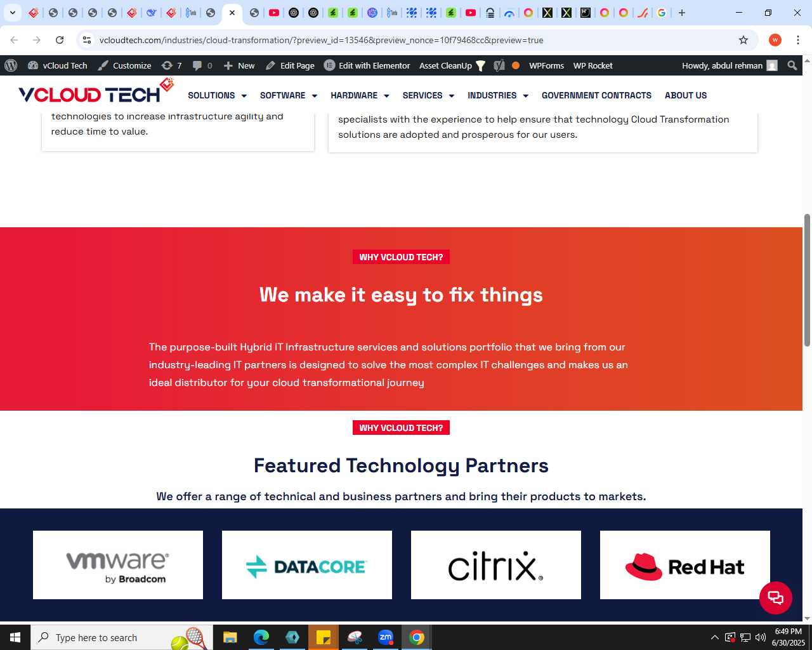The height and width of the screenshot is (650, 812).
Task: Click the browser forward arrow
Action: pyautogui.click(x=37, y=40)
